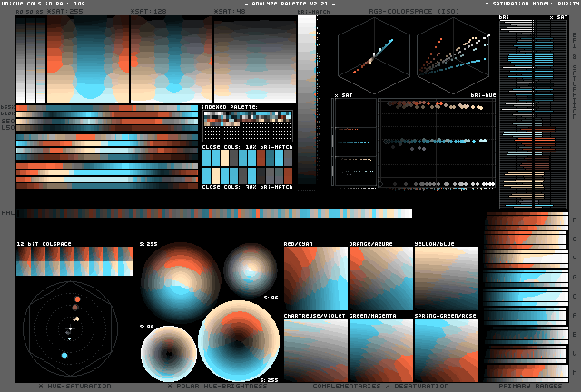
Task: Click the indexed palette color grid
Action: tap(248, 126)
